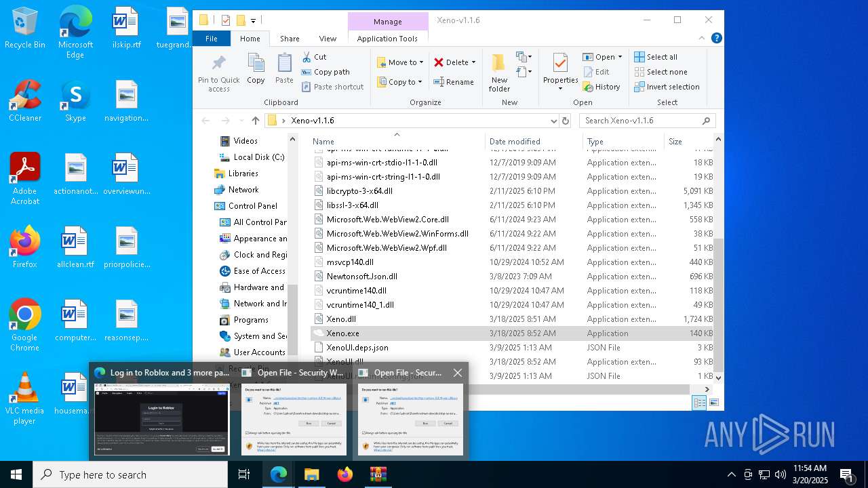This screenshot has height=488, width=868.
Task: Select Xeno.exe file
Action: pyautogui.click(x=342, y=333)
